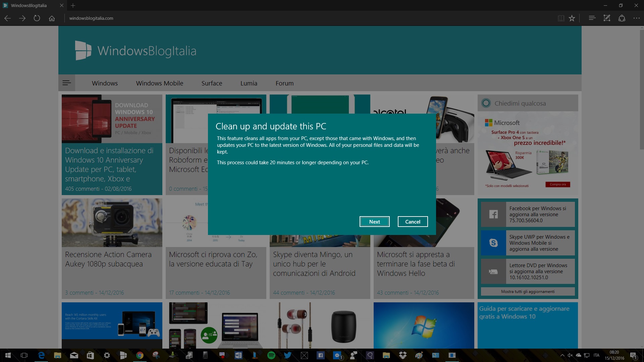Open the Windows nav menu item

click(105, 83)
